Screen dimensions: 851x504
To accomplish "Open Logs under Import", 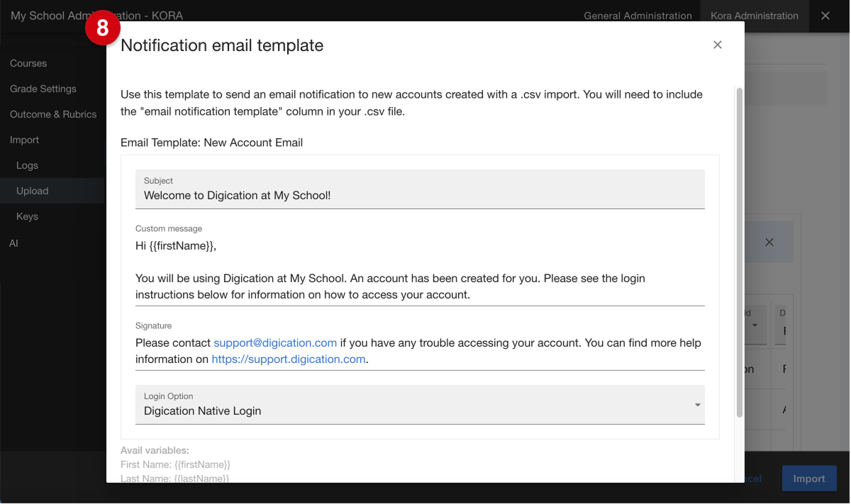I will pyautogui.click(x=27, y=165).
